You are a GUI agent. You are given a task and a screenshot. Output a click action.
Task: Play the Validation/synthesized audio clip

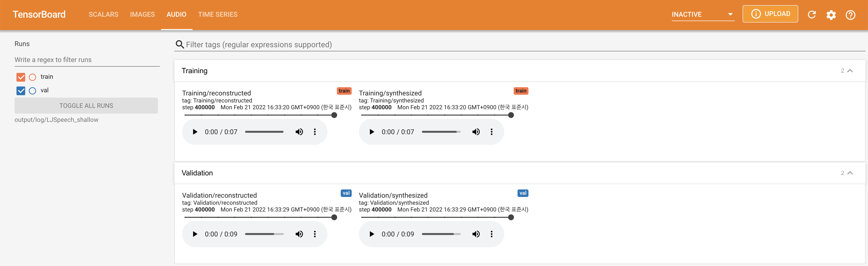tap(371, 234)
